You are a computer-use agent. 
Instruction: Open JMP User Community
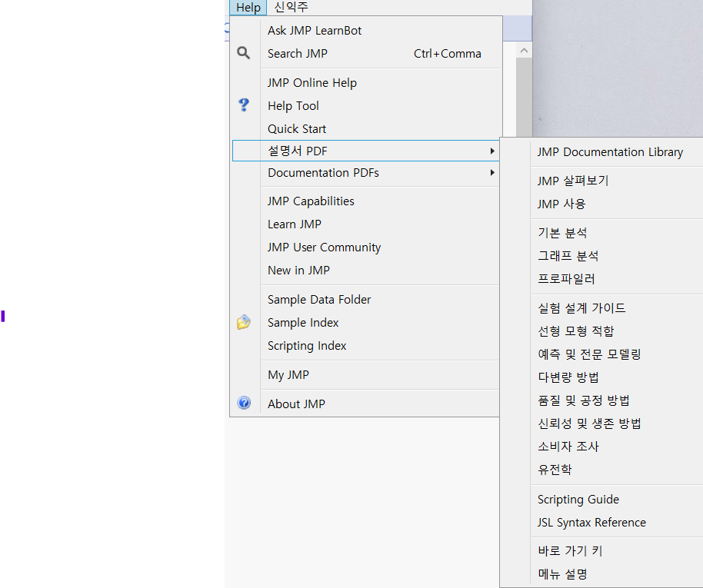pyautogui.click(x=323, y=247)
